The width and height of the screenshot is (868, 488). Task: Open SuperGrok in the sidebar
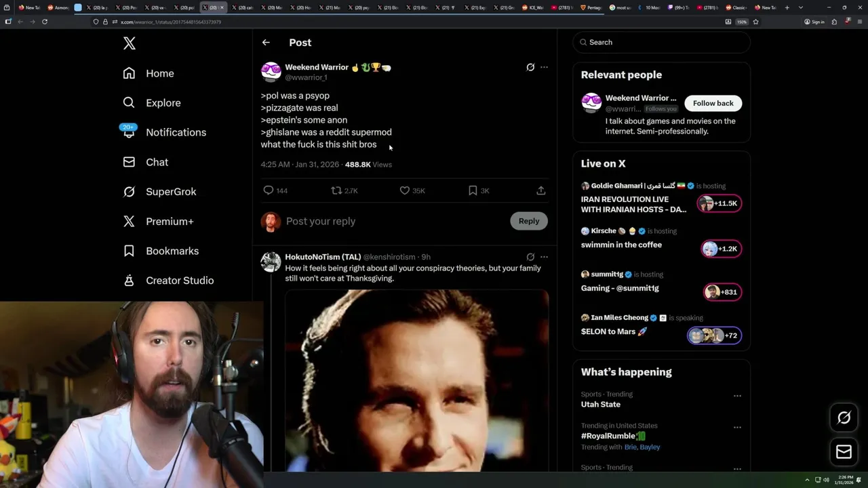[159, 192]
